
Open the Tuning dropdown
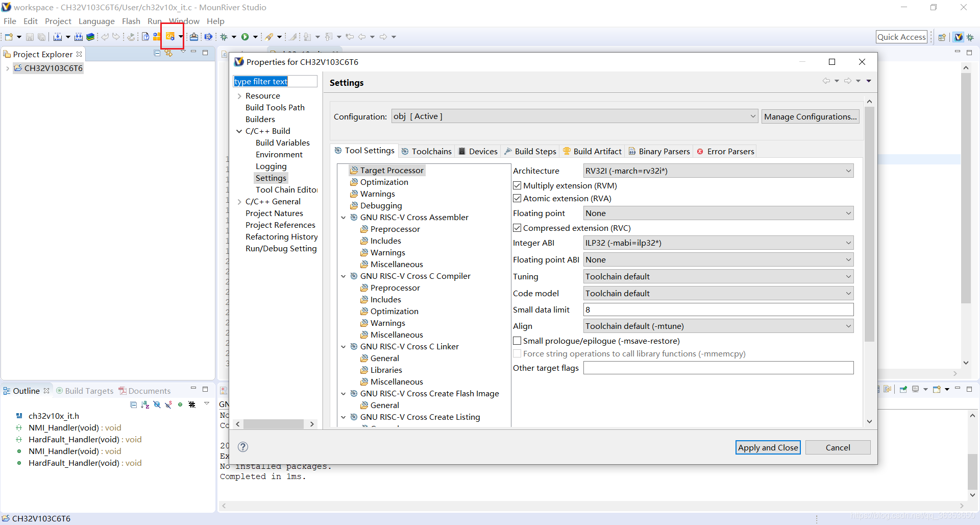pos(718,276)
